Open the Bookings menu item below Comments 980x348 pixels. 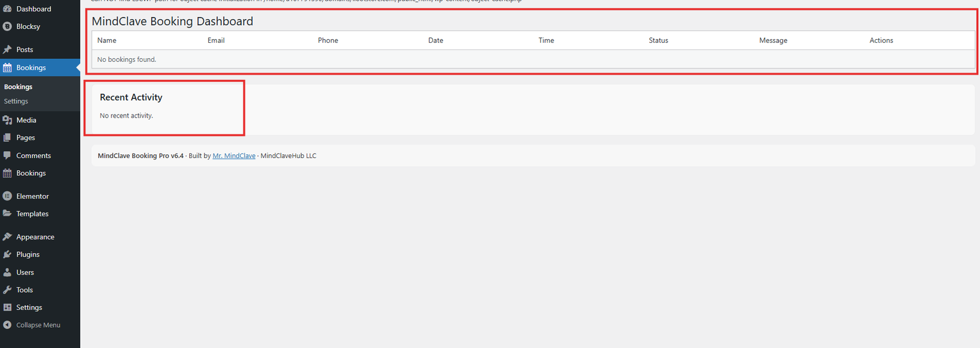[31, 173]
